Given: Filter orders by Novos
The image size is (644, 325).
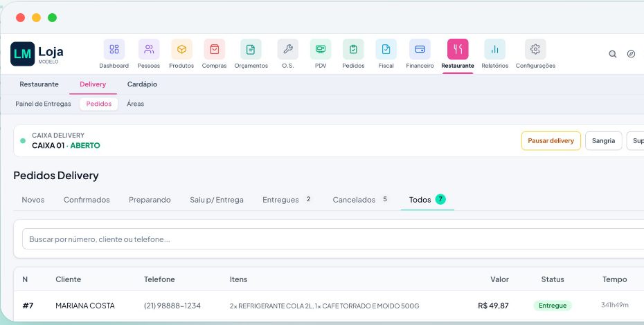Looking at the screenshot, I should pos(33,200).
